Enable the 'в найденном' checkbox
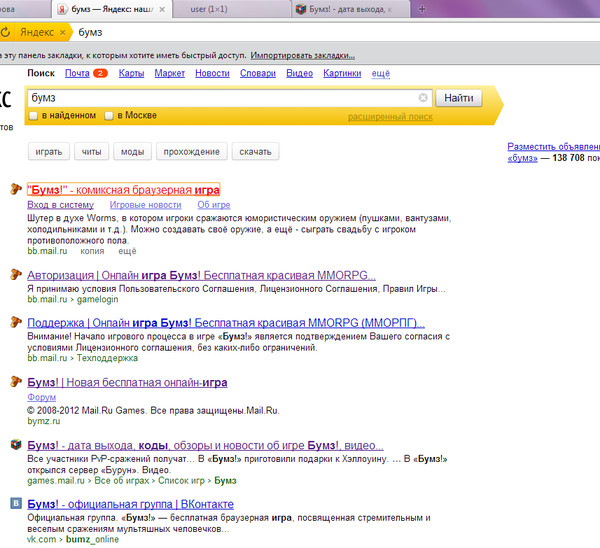This screenshot has width=600, height=548. pyautogui.click(x=33, y=116)
